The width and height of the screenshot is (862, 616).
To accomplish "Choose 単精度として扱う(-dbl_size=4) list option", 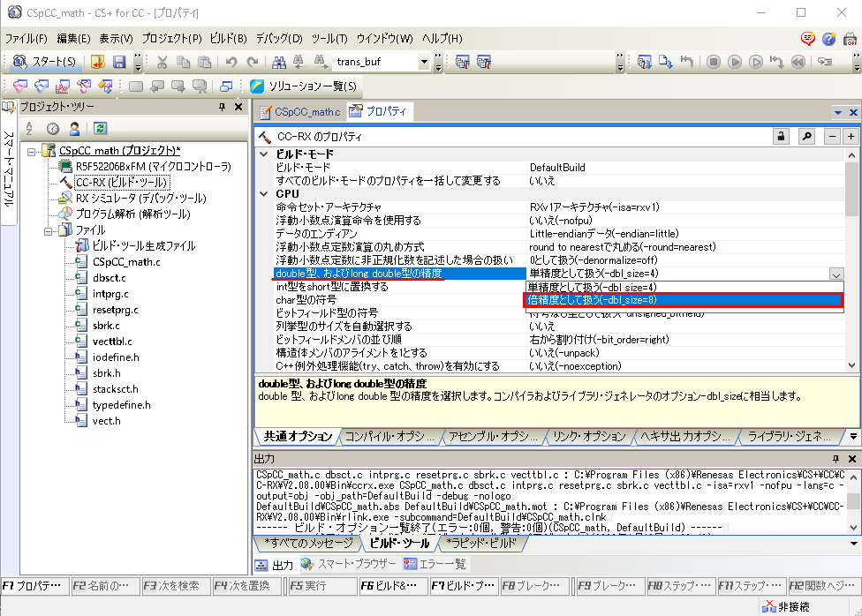I will pos(684,287).
